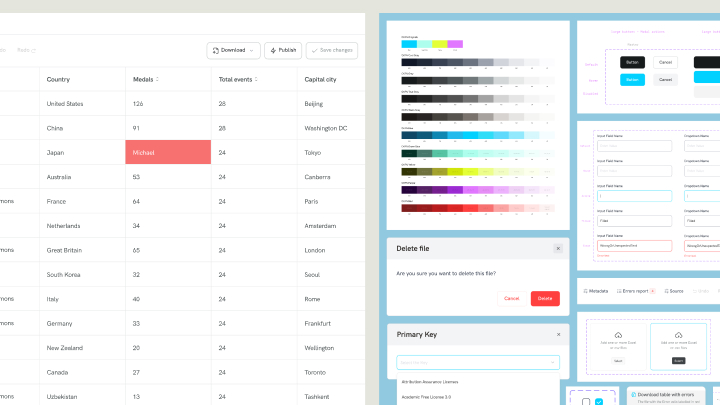The width and height of the screenshot is (720, 405).
Task: Click the white Cancel button sample
Action: pos(665,62)
